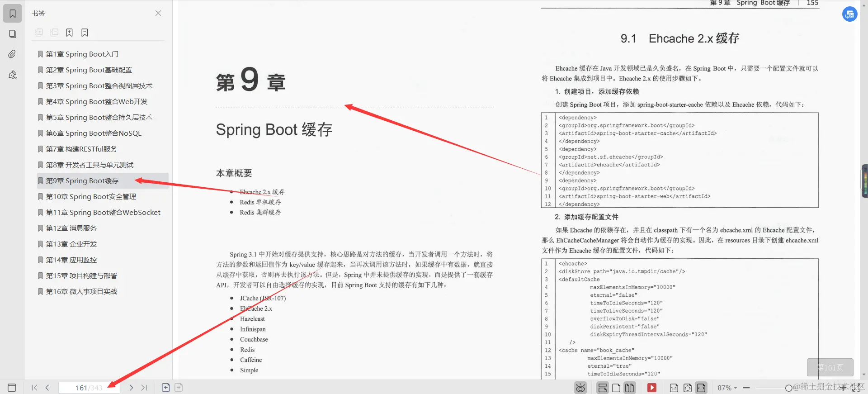The image size is (868, 394).
Task: Click the Redis 集群缓存 bullet text
Action: tap(260, 212)
